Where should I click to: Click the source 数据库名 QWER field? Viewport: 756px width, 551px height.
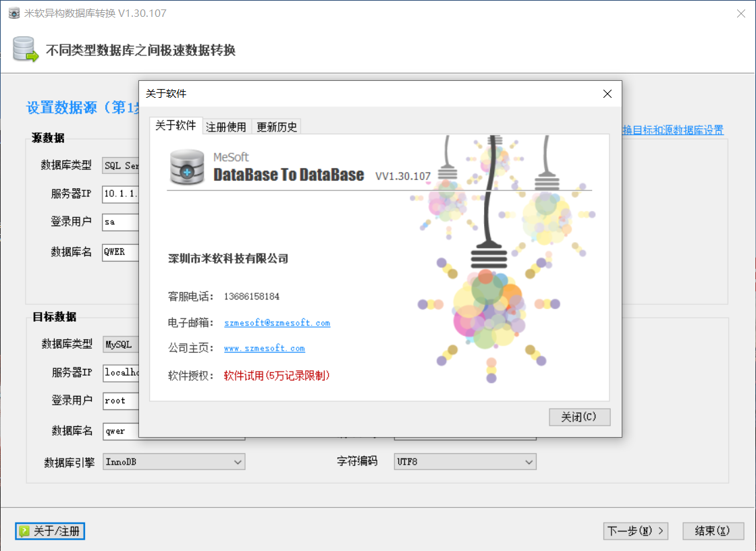121,252
